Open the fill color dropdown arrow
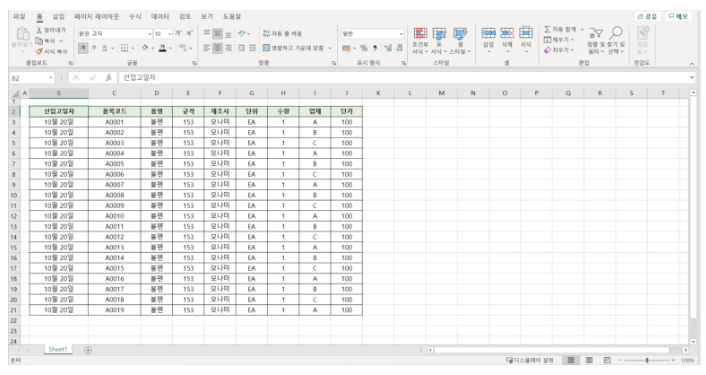Image resolution: width=706 pixels, height=375 pixels. tap(153, 48)
